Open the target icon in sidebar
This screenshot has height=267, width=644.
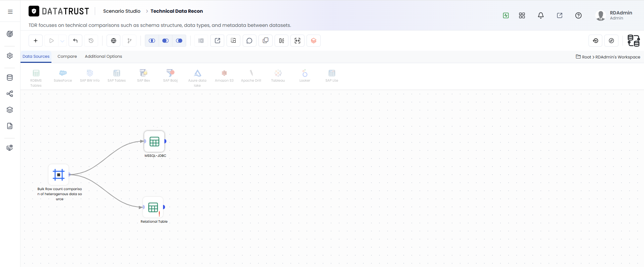point(10,34)
